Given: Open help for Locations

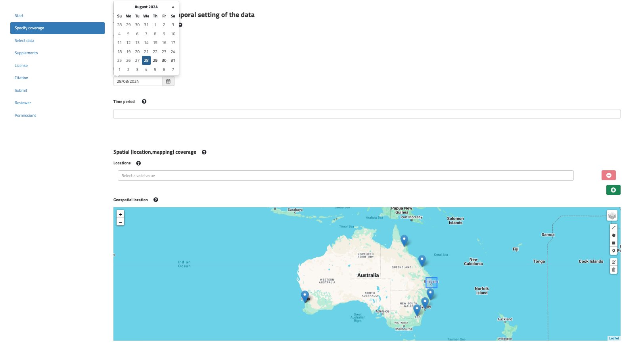Looking at the screenshot, I should pos(138,163).
